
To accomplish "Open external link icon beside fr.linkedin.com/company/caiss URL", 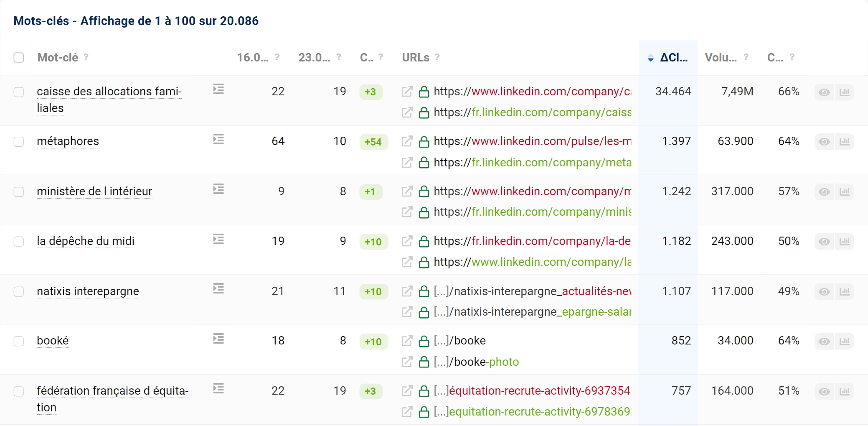I will pos(407,112).
